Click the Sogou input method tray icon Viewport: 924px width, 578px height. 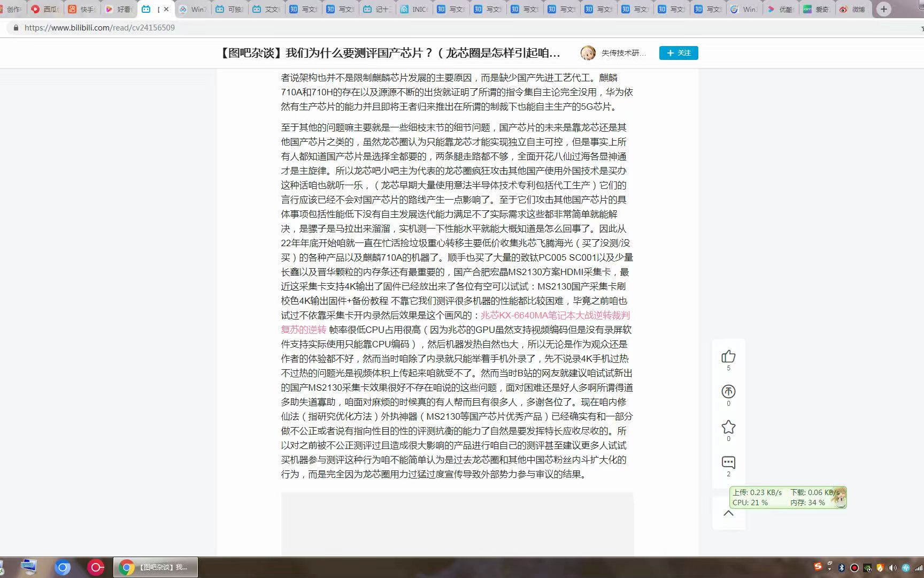tap(818, 567)
